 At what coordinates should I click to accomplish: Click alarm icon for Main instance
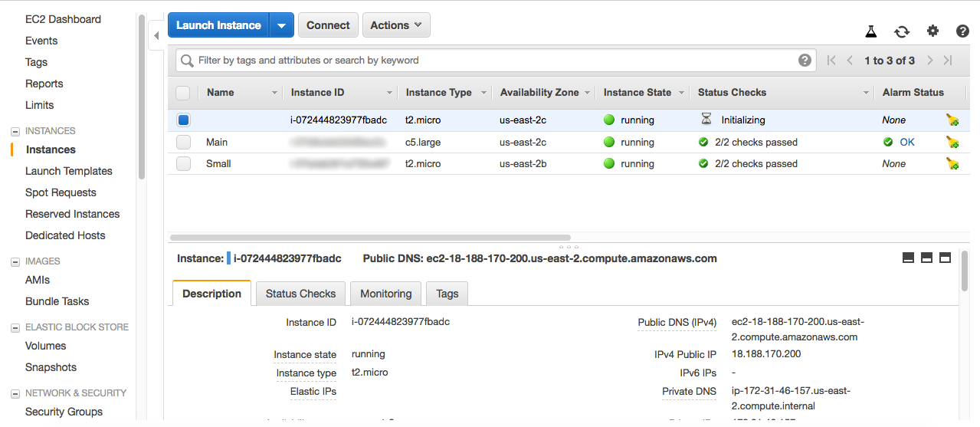pos(952,142)
